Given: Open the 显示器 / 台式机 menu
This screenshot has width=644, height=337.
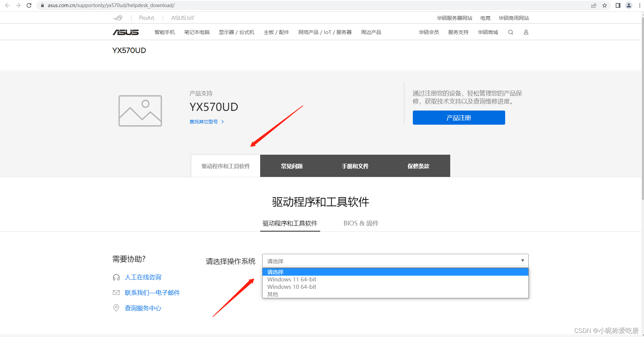Looking at the screenshot, I should point(237,32).
